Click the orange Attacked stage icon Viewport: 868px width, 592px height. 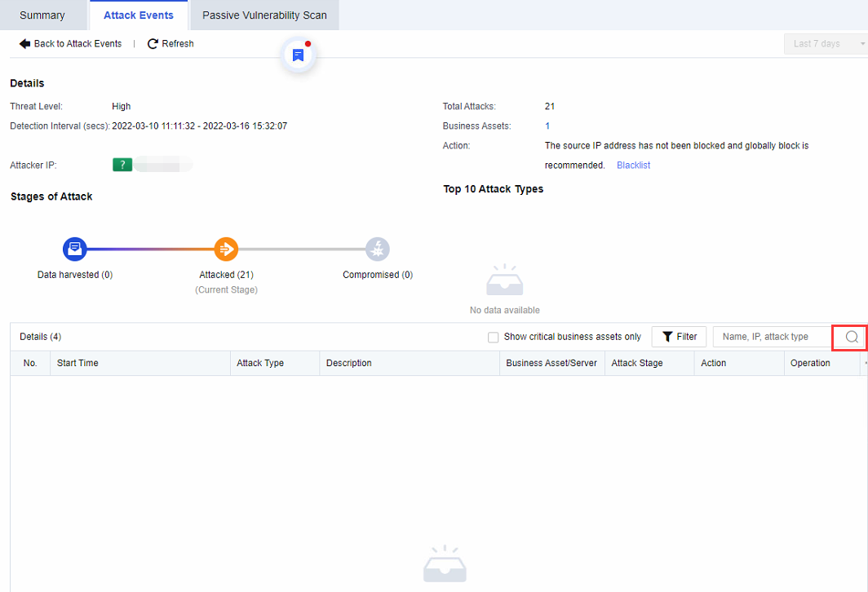[226, 249]
